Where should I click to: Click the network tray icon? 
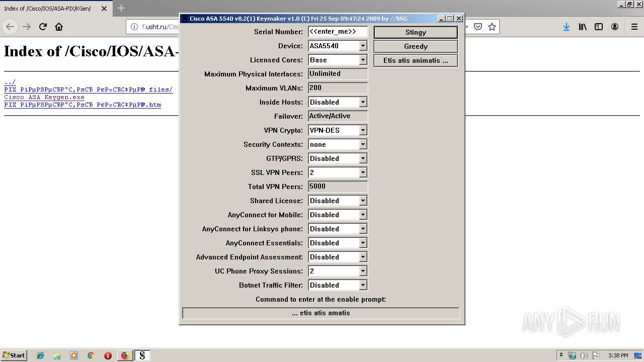(x=572, y=355)
